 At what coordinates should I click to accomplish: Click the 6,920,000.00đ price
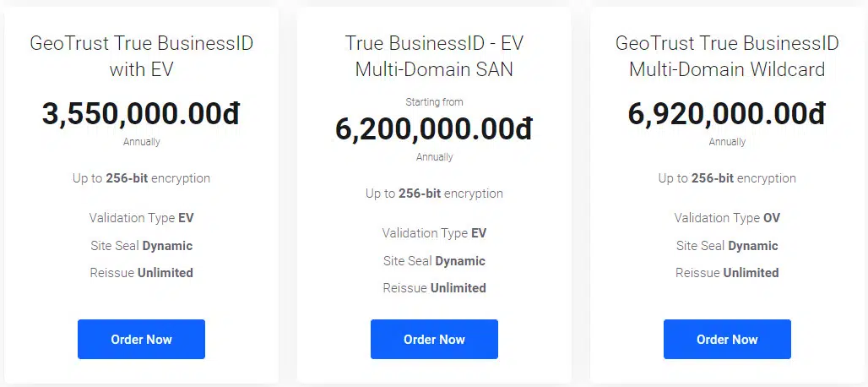pos(727,113)
